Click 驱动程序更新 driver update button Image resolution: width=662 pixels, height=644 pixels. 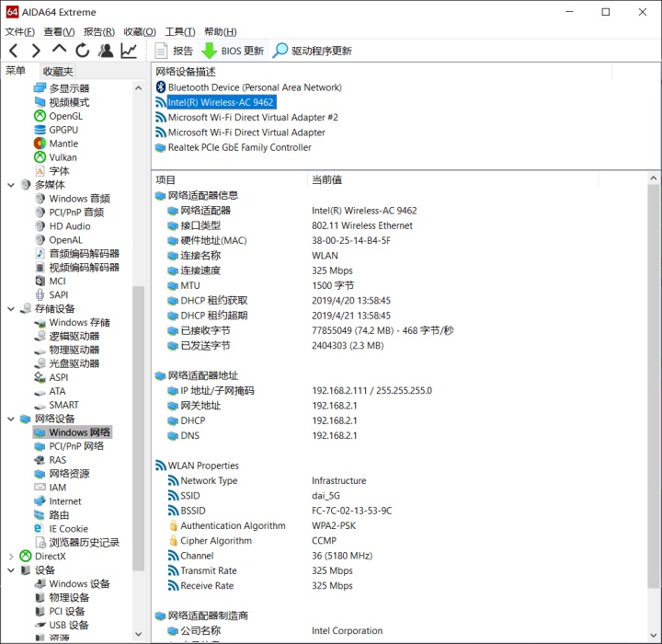[312, 52]
